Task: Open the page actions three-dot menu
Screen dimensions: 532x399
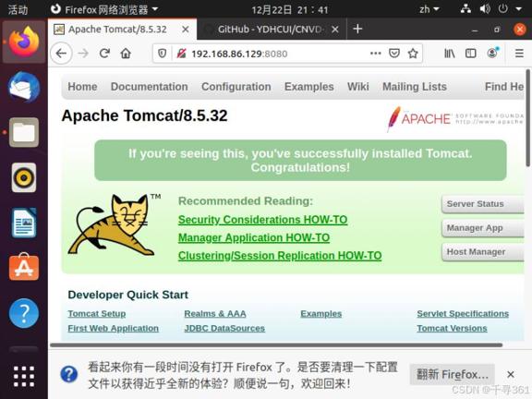Action: tap(376, 54)
